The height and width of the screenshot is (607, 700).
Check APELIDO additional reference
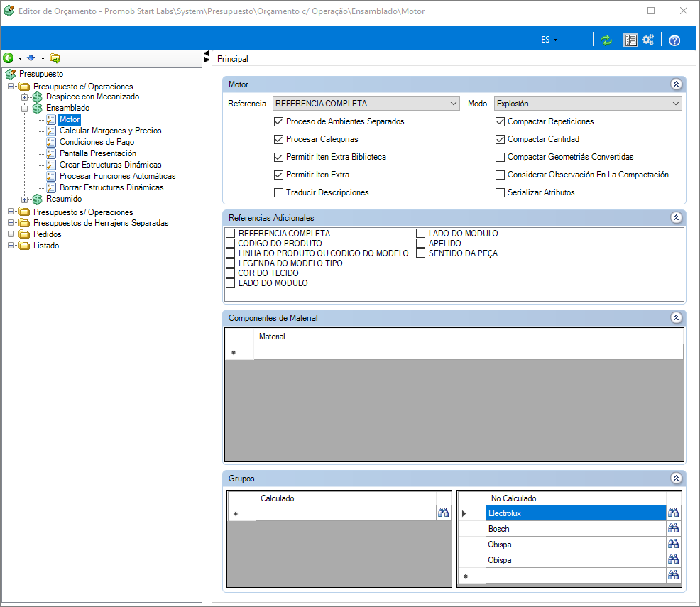(x=420, y=244)
